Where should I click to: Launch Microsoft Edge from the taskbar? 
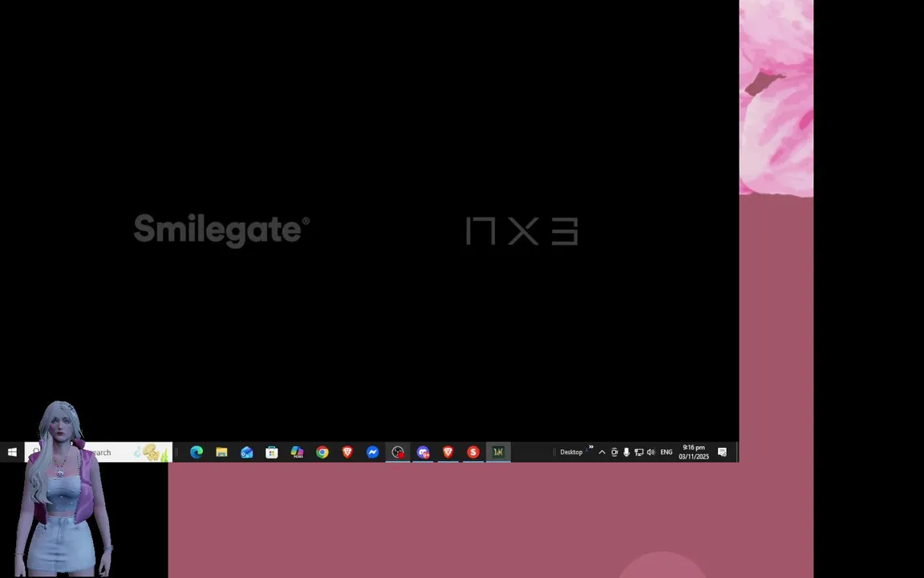197,453
